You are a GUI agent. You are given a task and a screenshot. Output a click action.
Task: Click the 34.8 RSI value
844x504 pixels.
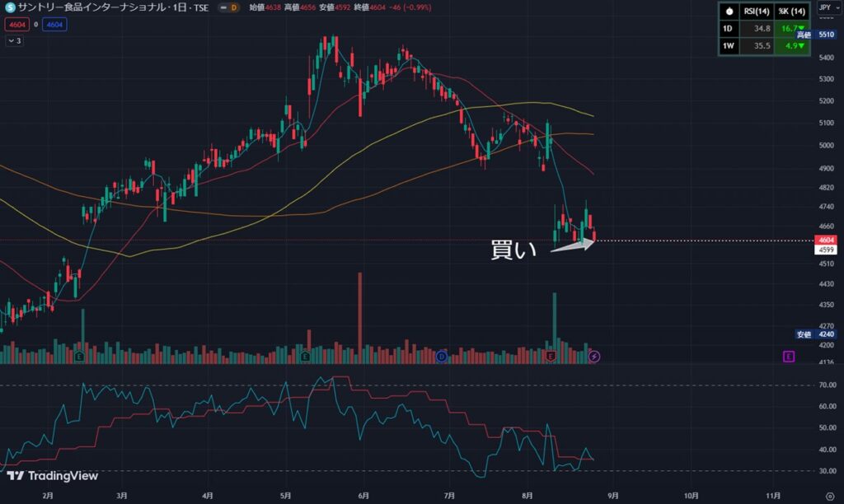click(x=762, y=29)
